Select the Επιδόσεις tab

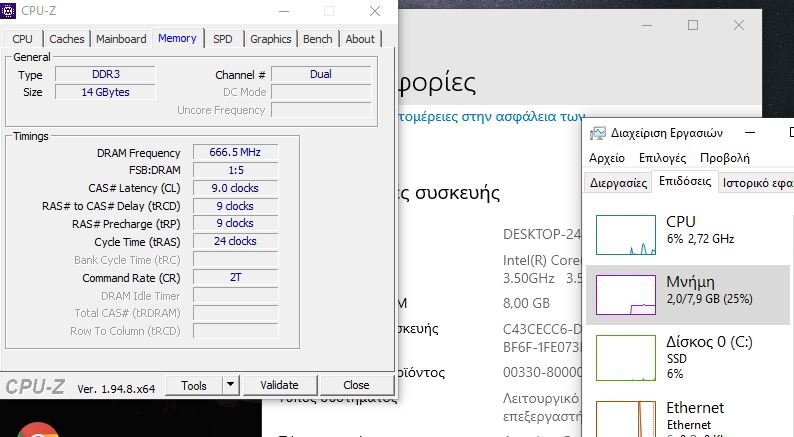[x=685, y=181]
